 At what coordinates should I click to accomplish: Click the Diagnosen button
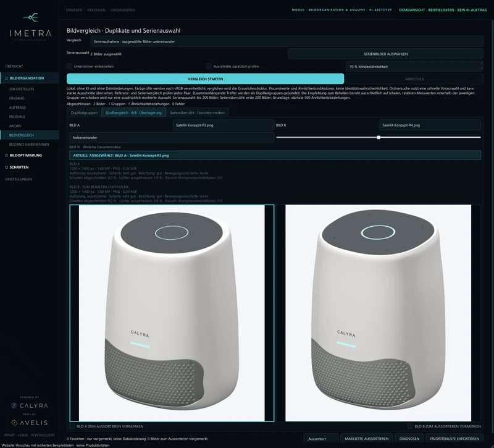click(x=409, y=439)
